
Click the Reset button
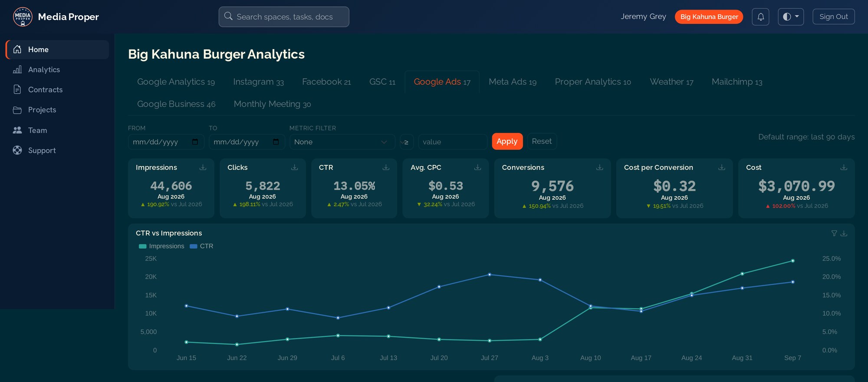542,142
